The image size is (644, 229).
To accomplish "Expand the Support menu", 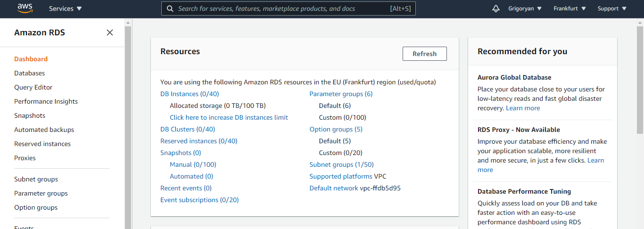I will [x=612, y=8].
